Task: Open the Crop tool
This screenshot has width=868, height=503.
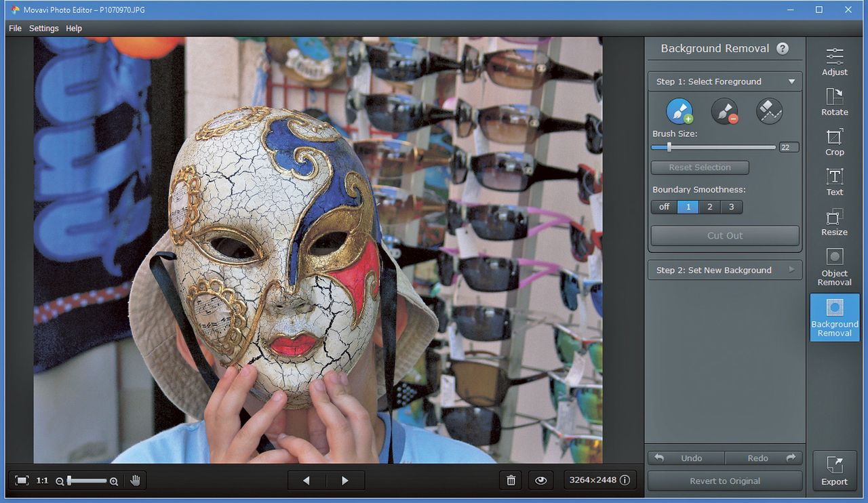Action: (x=835, y=142)
